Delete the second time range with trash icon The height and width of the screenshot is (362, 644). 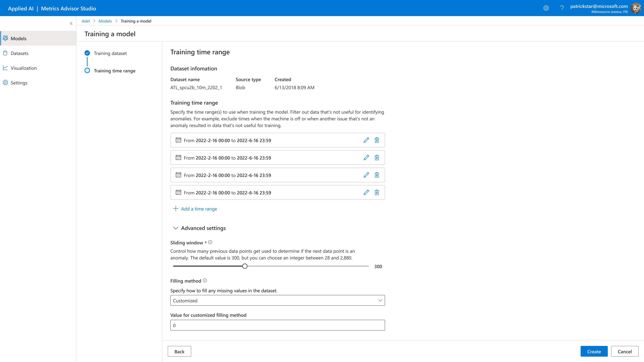[x=377, y=158]
